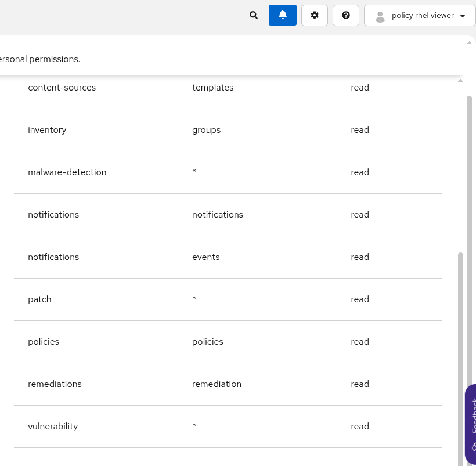Select the inventory groups resource cell
This screenshot has height=466, width=476.
(x=207, y=130)
